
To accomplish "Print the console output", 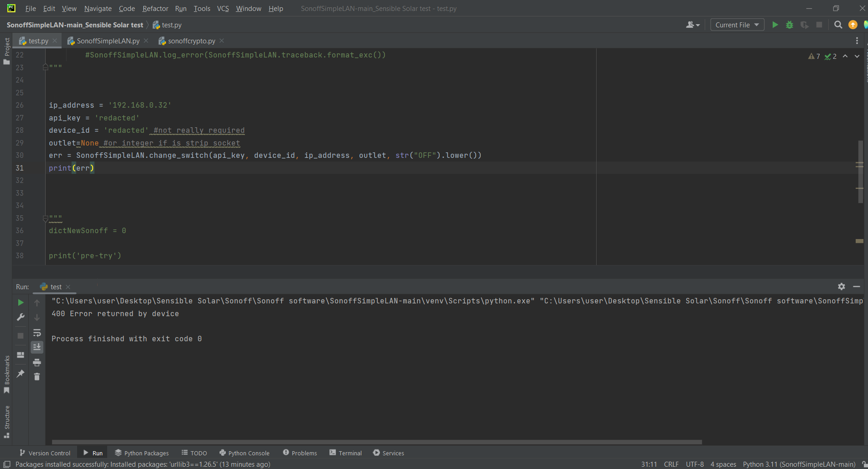I will coord(37,362).
